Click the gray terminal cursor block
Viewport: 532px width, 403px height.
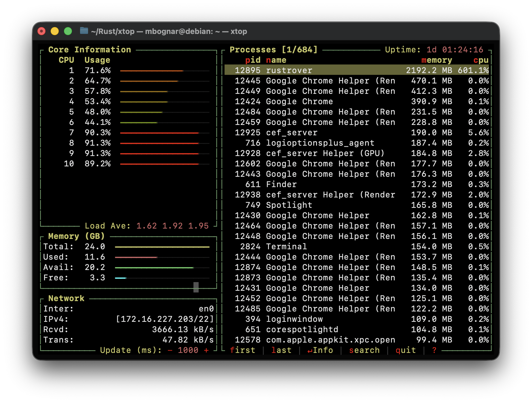(196, 287)
